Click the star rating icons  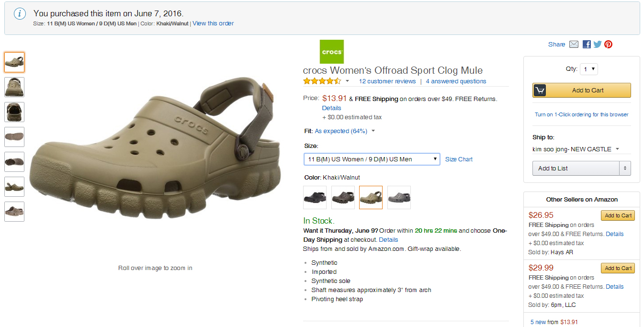click(x=322, y=81)
